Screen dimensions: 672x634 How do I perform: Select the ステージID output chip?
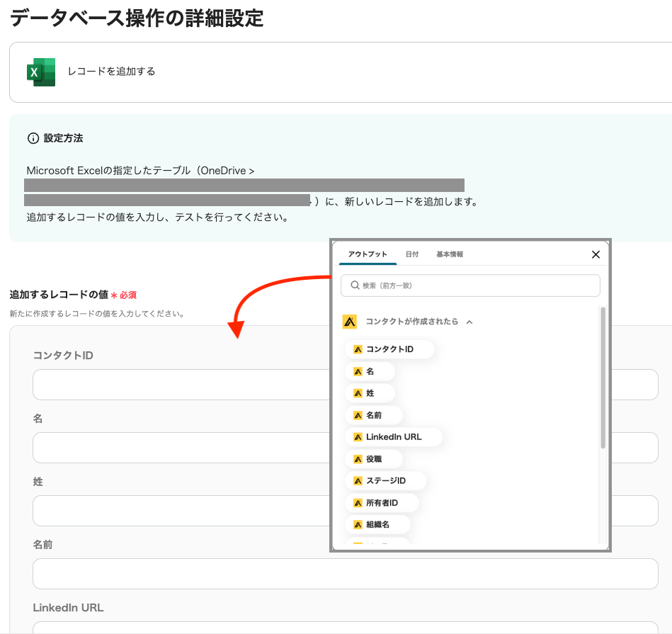(x=385, y=481)
